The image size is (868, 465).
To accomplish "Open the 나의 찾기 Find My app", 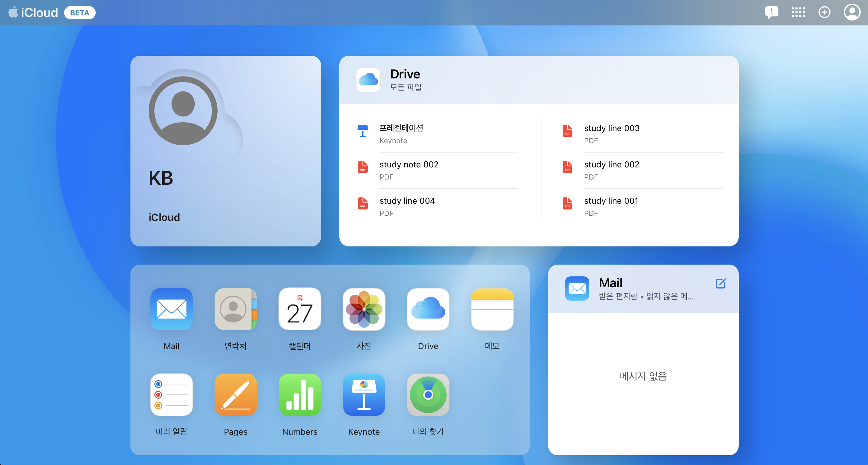I will [428, 394].
